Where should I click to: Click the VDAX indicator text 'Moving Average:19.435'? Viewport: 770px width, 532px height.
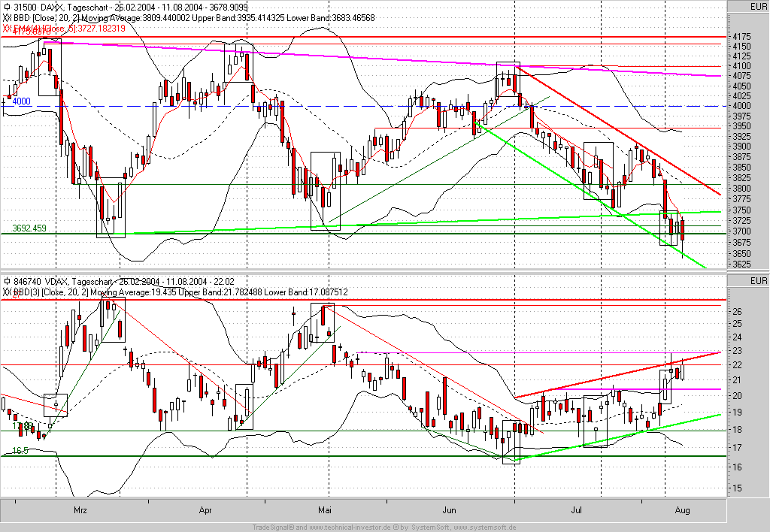click(133, 292)
